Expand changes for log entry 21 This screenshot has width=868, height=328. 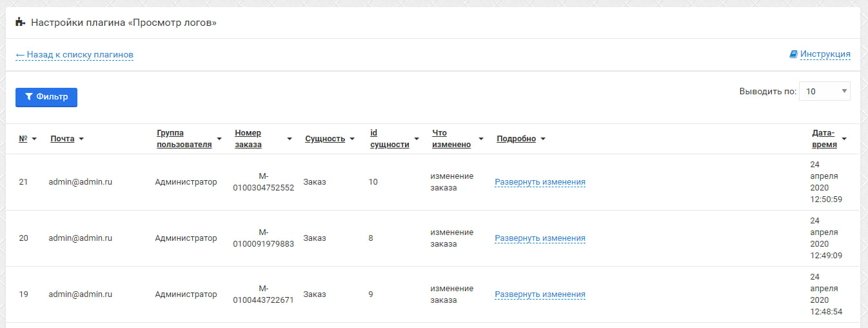point(540,182)
